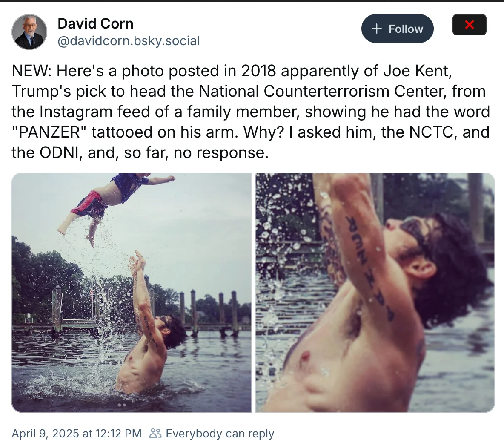Viewport: 504px width, 443px height.
Task: Click the people icon beside reply setting
Action: tap(155, 433)
